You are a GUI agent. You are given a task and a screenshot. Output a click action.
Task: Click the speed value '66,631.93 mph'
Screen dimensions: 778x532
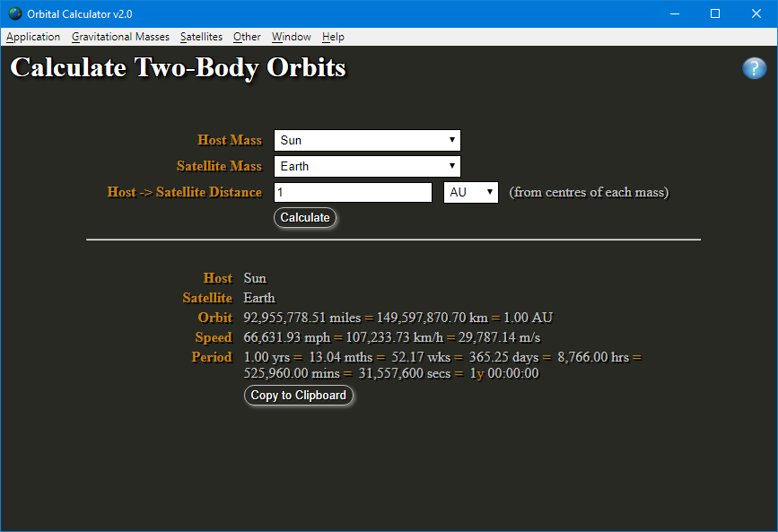[x=287, y=337]
